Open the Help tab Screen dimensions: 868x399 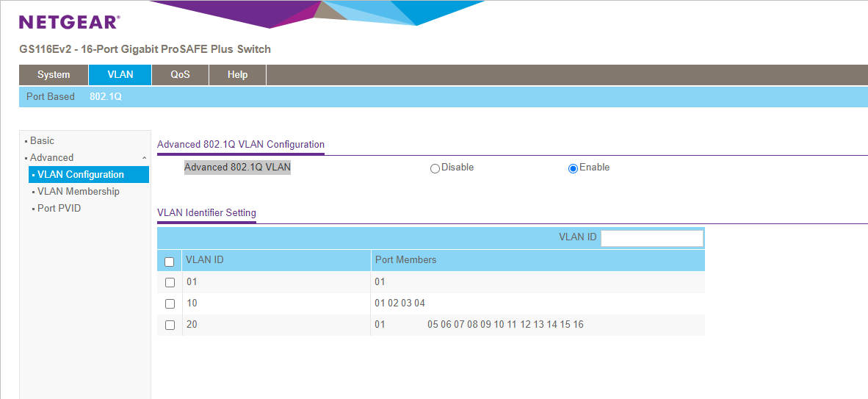coord(237,75)
